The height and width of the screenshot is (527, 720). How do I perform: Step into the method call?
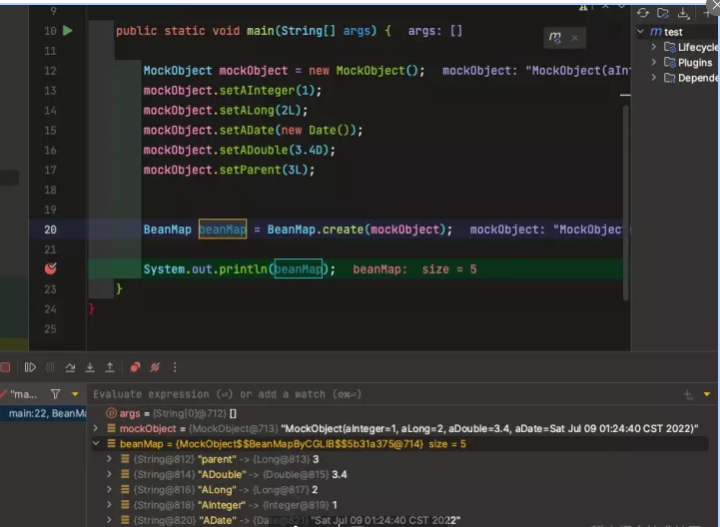[x=90, y=367]
